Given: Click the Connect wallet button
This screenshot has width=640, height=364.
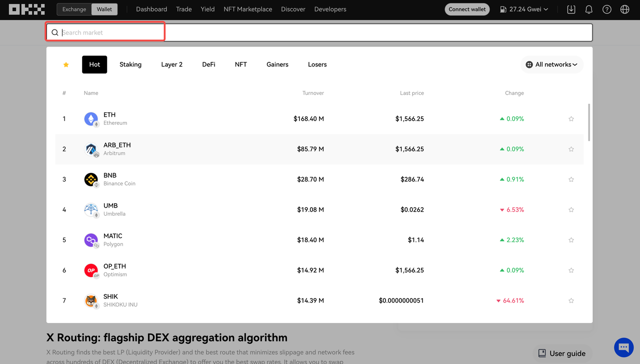Looking at the screenshot, I should [x=467, y=9].
